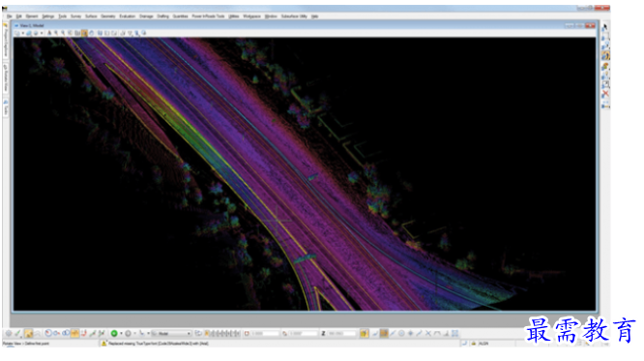Click the intersection snap X icon
The width and height of the screenshot is (644, 361).
pyautogui.click(x=428, y=334)
